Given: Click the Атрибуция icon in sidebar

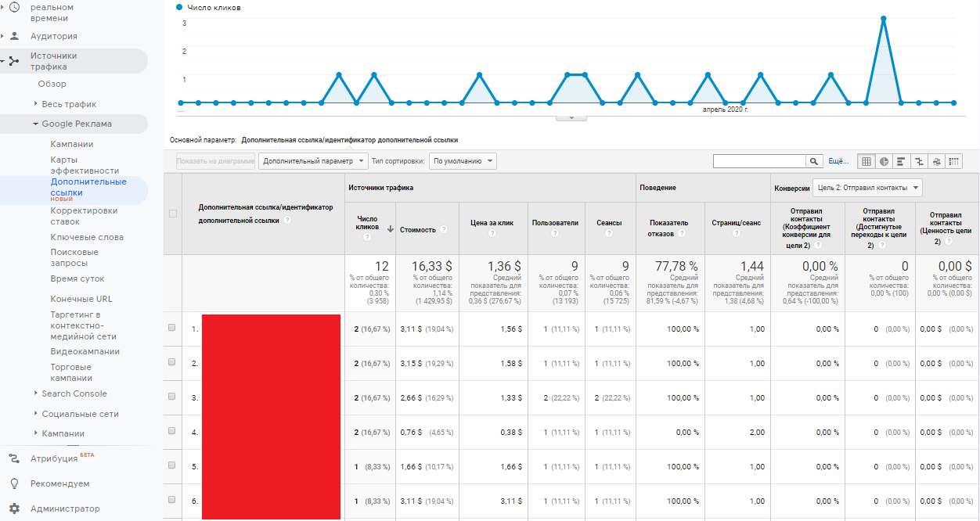Looking at the screenshot, I should (14, 458).
